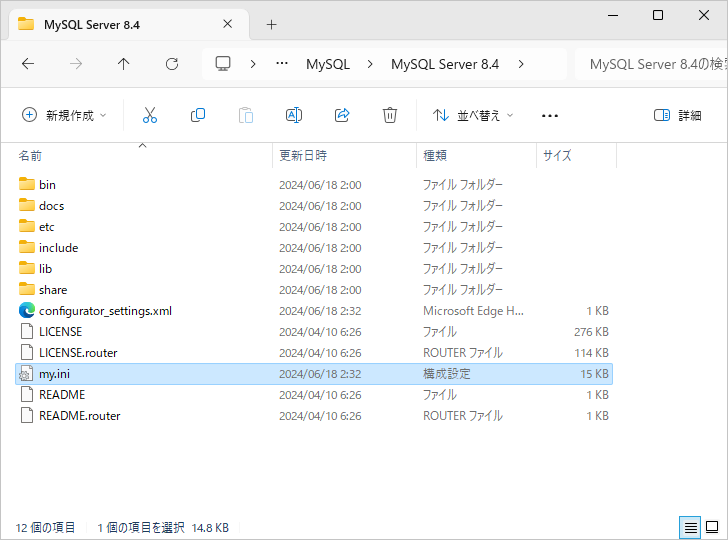This screenshot has height=540, width=728.
Task: Minimize the Explorer window
Action: 613,15
